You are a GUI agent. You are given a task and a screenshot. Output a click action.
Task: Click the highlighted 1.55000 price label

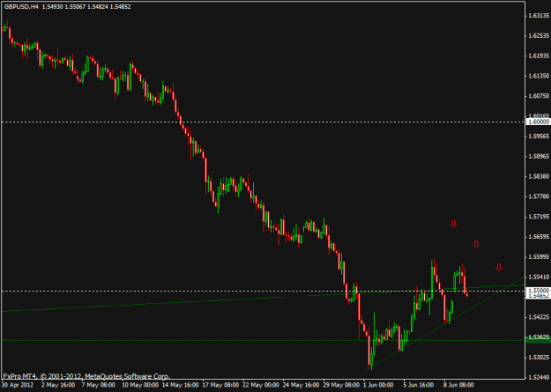538,291
